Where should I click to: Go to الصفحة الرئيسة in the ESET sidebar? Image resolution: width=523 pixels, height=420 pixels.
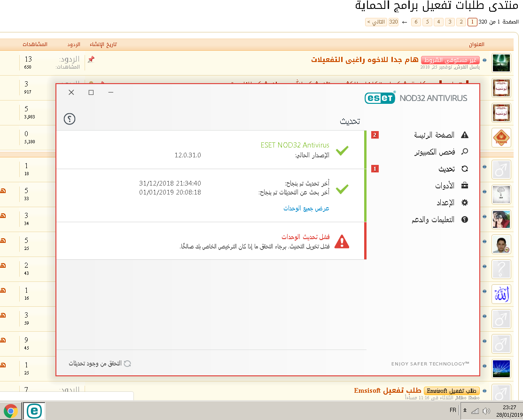click(x=434, y=135)
